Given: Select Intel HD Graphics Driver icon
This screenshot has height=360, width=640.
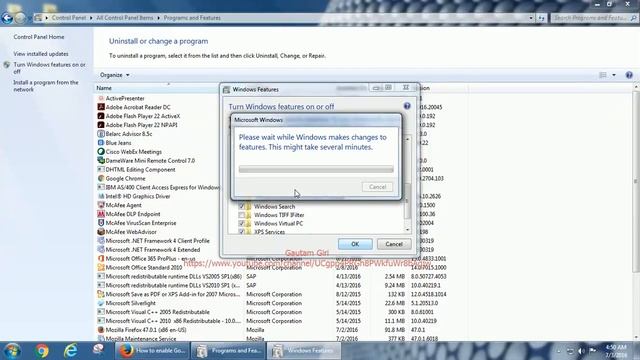Looking at the screenshot, I should (x=101, y=196).
